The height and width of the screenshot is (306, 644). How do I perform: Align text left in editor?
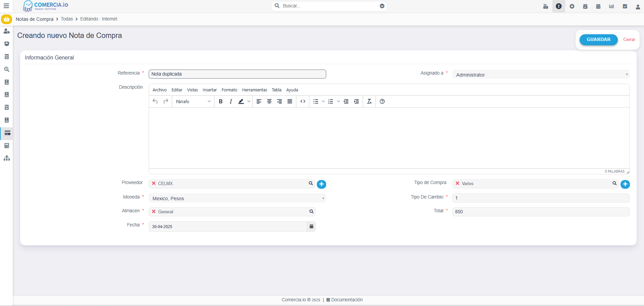click(x=259, y=101)
